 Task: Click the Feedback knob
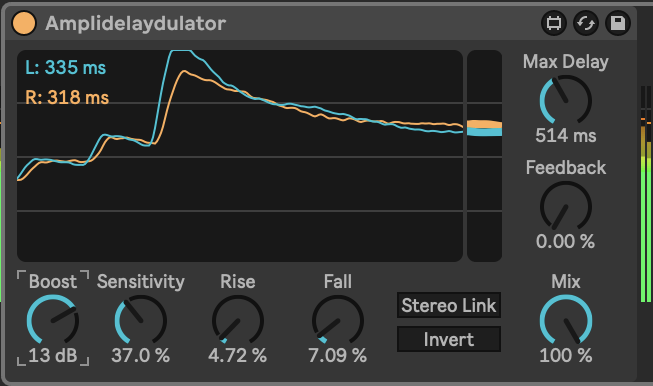[x=566, y=207]
